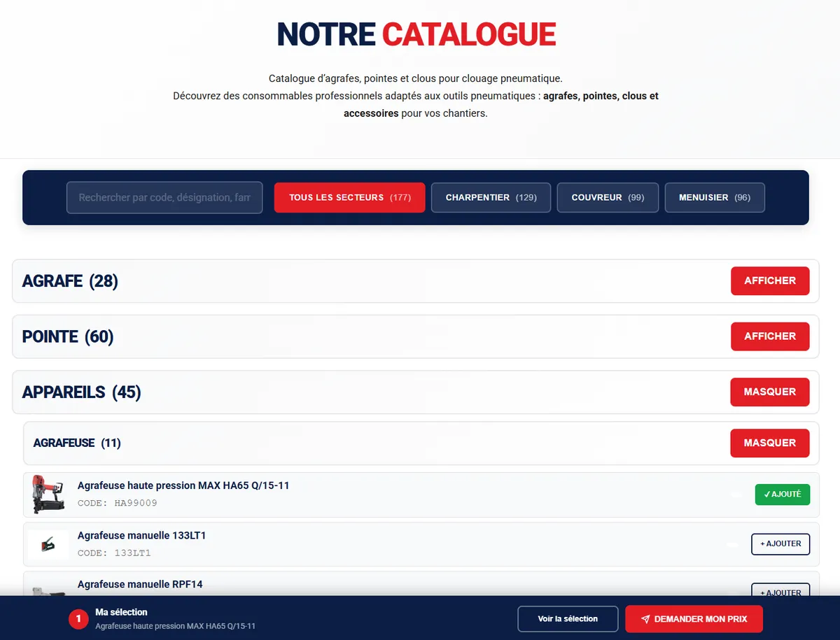The width and height of the screenshot is (840, 640).
Task: Add Agrafeuse manuelle 133LT1 to selection
Action: pyautogui.click(x=780, y=543)
